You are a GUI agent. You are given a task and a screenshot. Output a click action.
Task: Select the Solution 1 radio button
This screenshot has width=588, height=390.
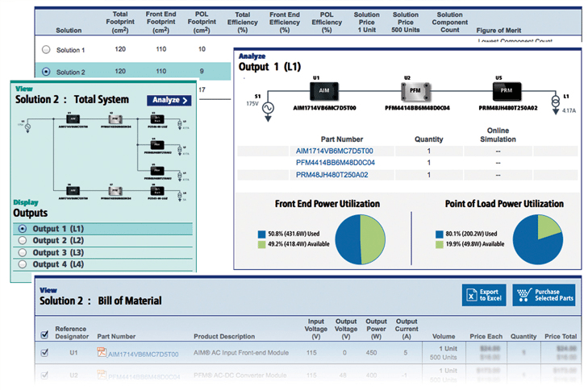click(45, 50)
